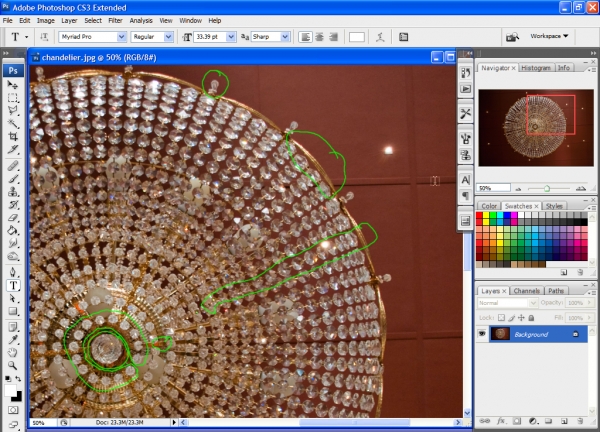Open the font size dropdown
Image resolution: width=600 pixels, height=432 pixels.
(231, 37)
